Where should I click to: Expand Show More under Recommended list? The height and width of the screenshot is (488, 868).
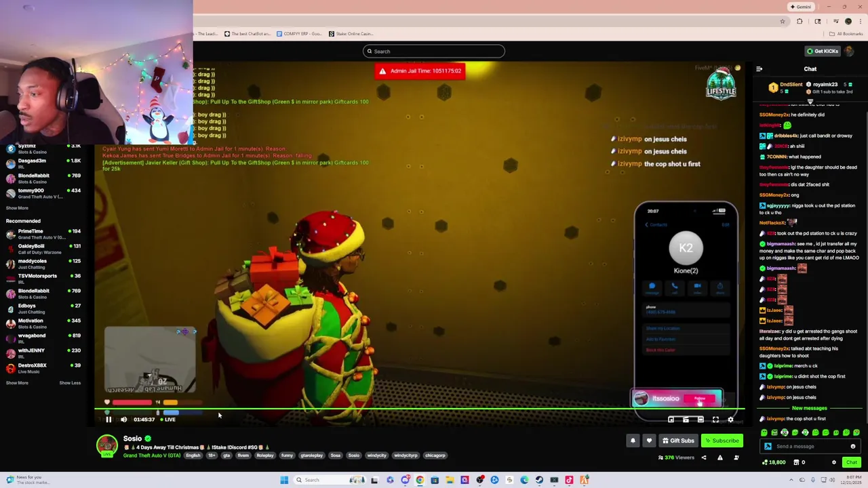(17, 383)
